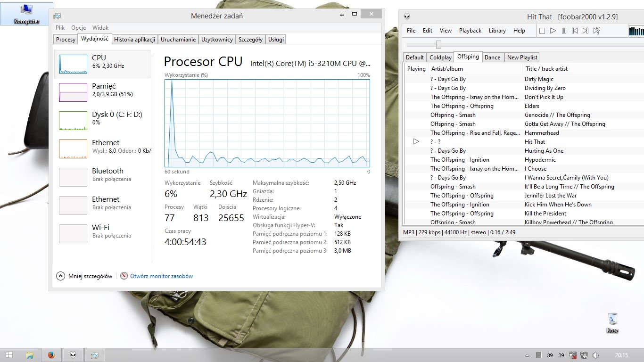Click the battery power tray icon
Viewport: 644px width, 362px height.
573,355
